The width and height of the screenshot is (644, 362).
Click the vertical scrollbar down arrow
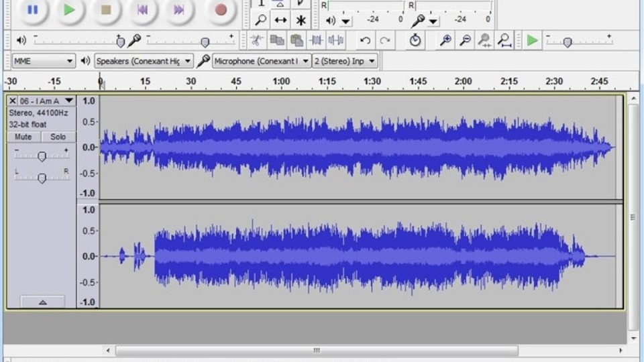[633, 338]
